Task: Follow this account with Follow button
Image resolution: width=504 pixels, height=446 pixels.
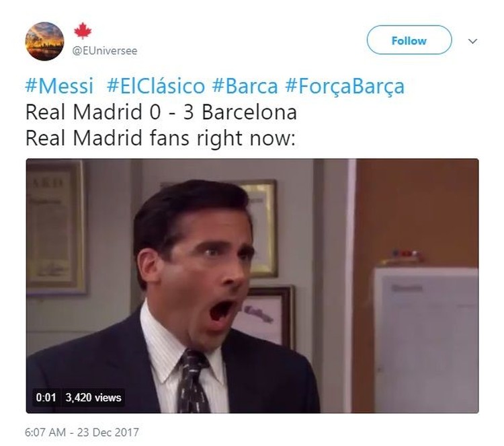Action: pos(409,40)
